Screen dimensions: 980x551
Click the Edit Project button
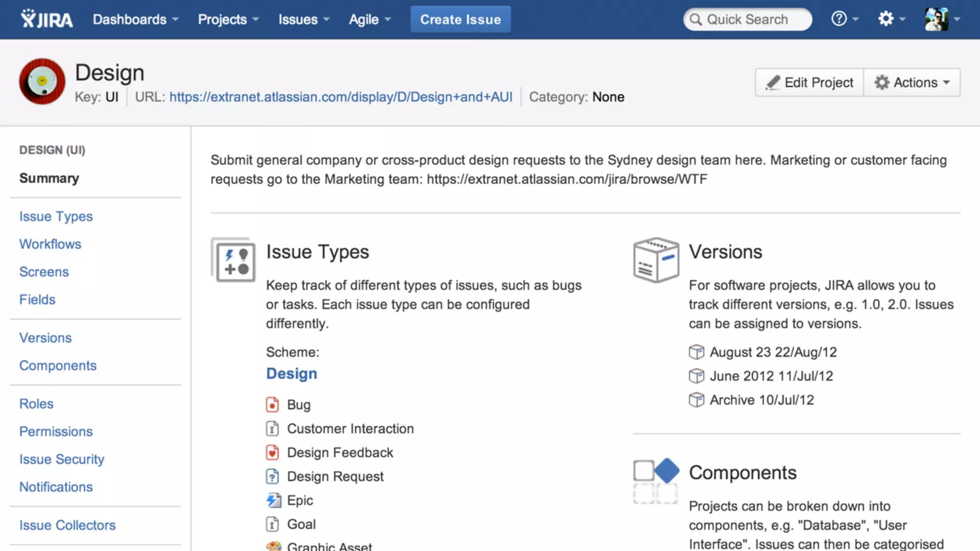point(810,82)
